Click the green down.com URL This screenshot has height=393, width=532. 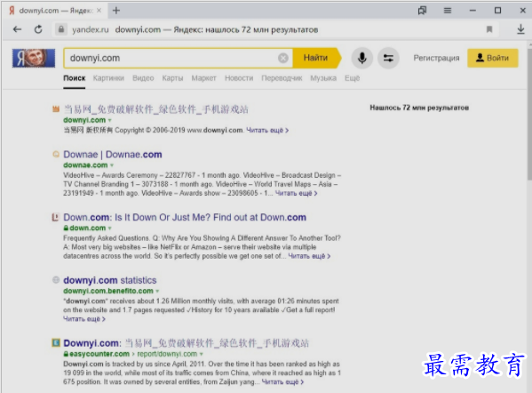88,228
